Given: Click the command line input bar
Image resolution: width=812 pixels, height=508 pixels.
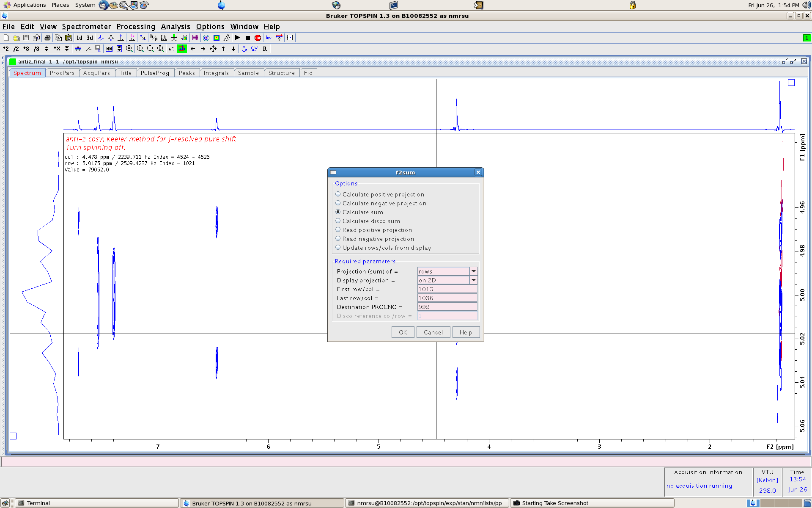Looking at the screenshot, I should click(405, 461).
